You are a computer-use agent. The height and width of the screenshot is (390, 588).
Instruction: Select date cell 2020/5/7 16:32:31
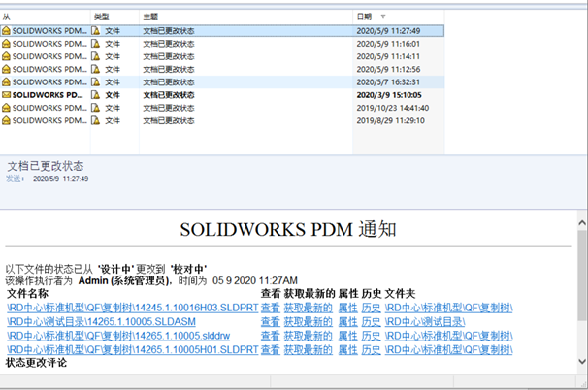coord(388,81)
